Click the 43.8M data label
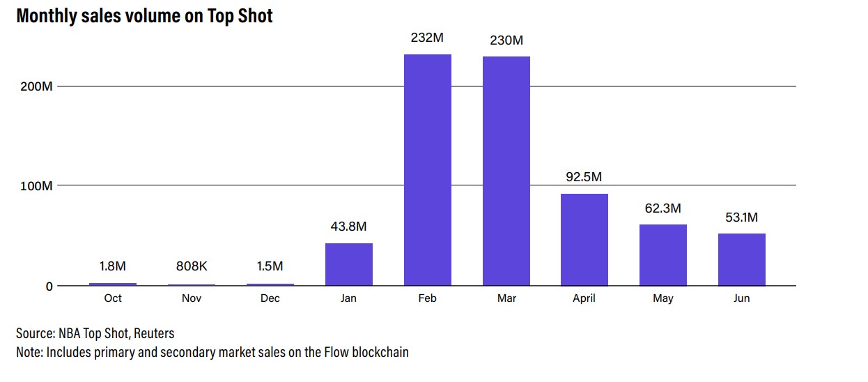The width and height of the screenshot is (868, 382). (x=348, y=226)
